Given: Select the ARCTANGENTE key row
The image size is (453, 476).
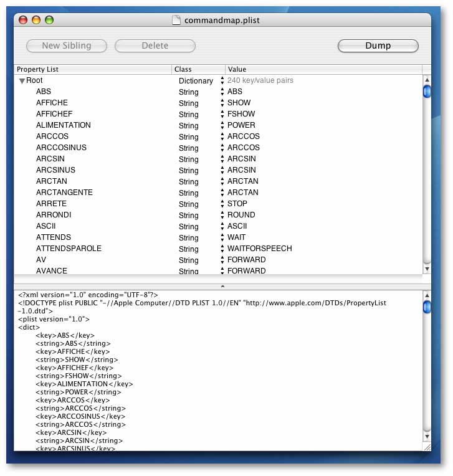Looking at the screenshot, I should pos(64,193).
